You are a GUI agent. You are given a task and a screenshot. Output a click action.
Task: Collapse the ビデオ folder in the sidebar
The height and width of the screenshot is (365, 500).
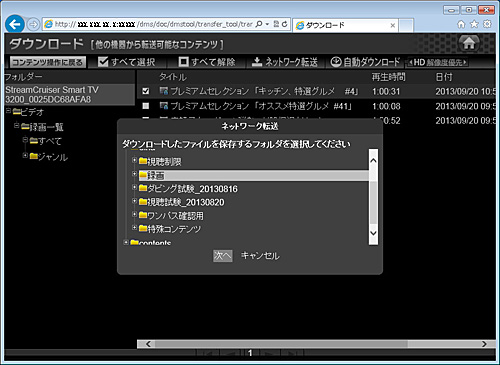point(9,111)
